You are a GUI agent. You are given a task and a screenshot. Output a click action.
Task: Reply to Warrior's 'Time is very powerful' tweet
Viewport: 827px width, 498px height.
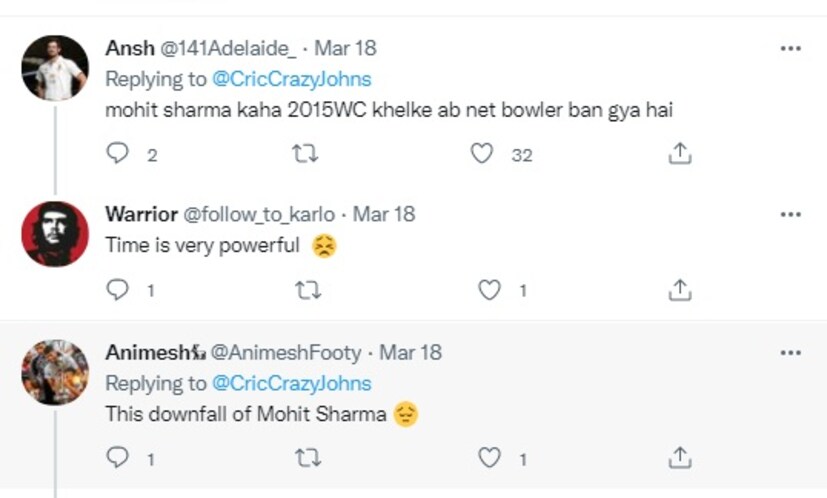pyautogui.click(x=118, y=290)
